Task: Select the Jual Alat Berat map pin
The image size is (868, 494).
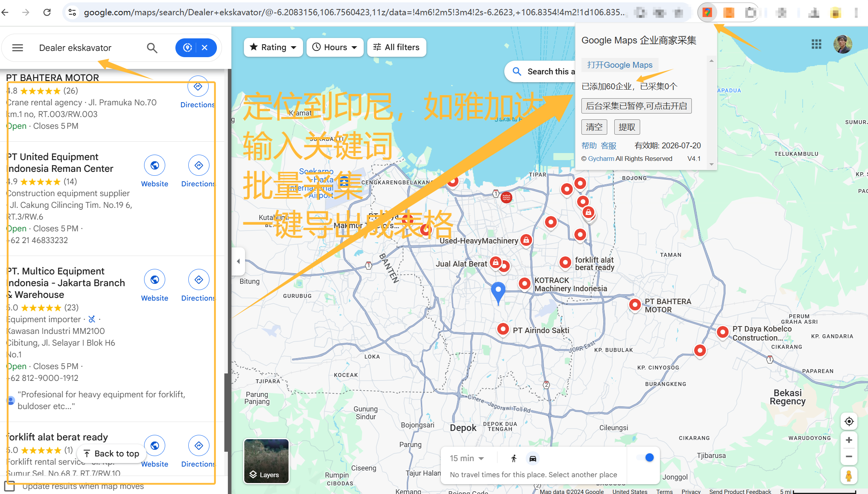Action: pos(496,262)
